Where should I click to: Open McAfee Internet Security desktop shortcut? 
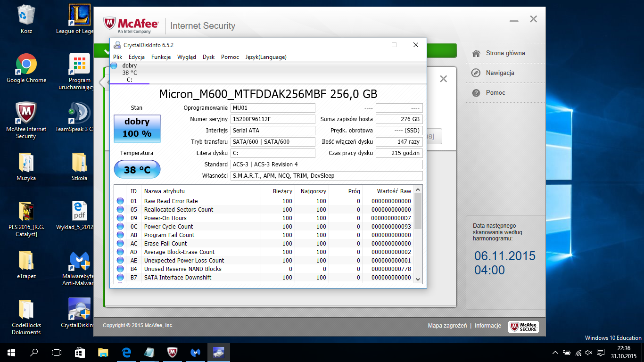pos(26,121)
